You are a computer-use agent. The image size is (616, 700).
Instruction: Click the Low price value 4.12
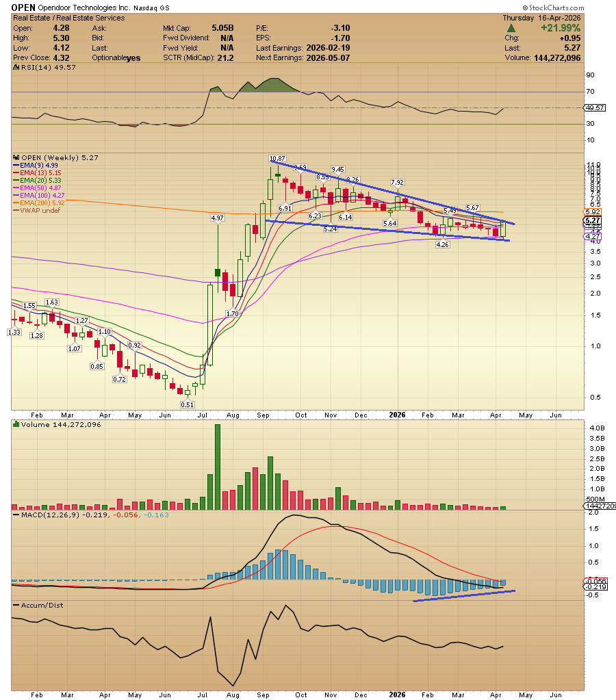(x=61, y=48)
